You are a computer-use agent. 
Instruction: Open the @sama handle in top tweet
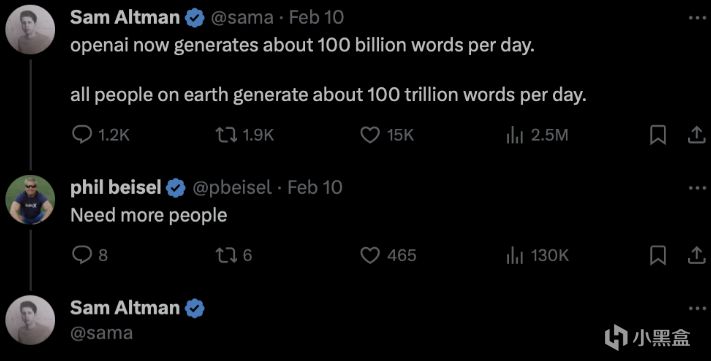(243, 18)
